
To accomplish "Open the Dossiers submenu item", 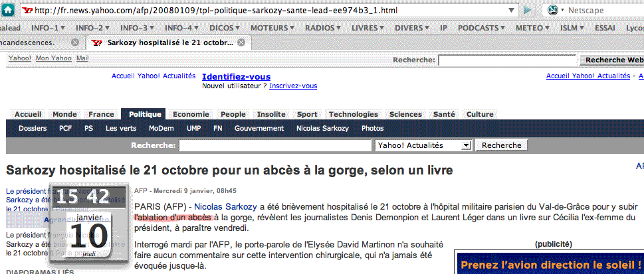I will pyautogui.click(x=33, y=129).
